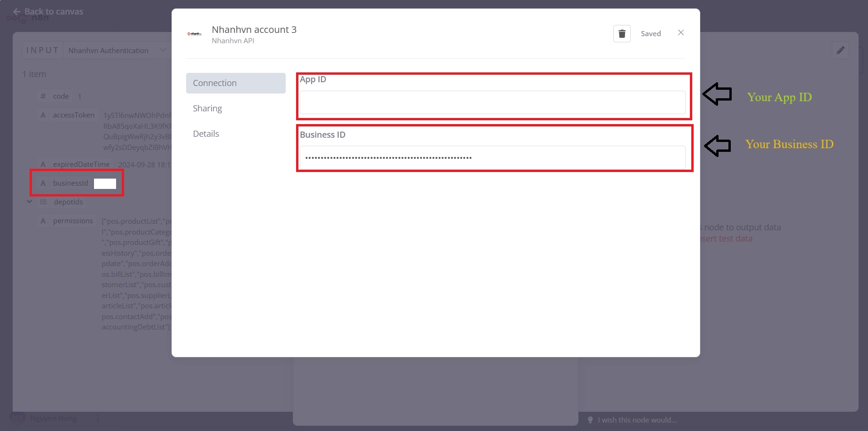Image resolution: width=868 pixels, height=431 pixels.
Task: Select the accessToken field type icon
Action: 43,115
